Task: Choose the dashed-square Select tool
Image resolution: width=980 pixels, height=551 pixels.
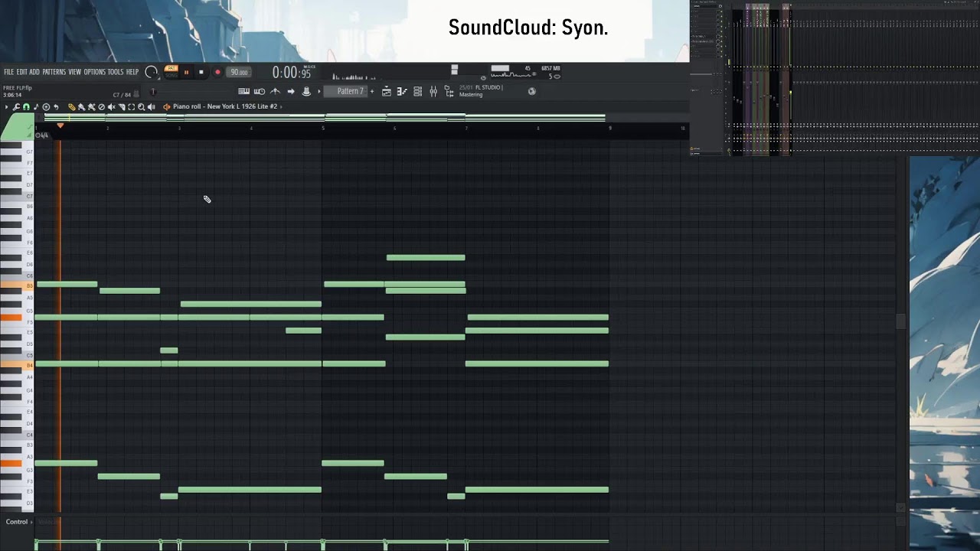Action: [x=131, y=106]
